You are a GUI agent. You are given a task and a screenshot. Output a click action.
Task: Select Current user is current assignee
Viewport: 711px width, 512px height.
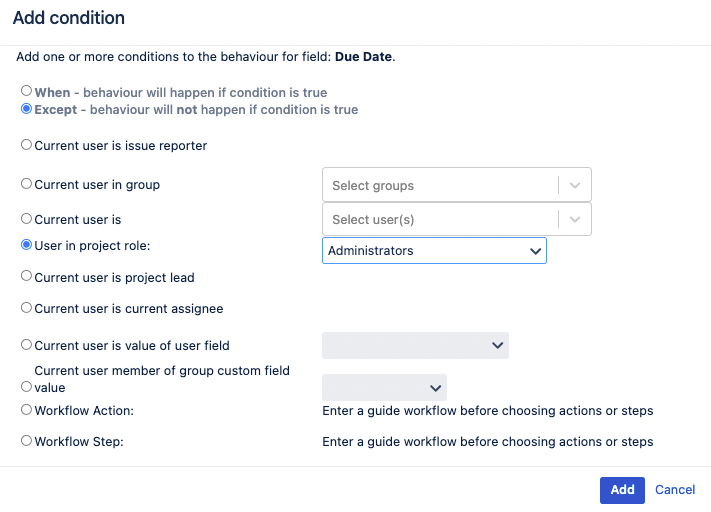[x=26, y=308]
